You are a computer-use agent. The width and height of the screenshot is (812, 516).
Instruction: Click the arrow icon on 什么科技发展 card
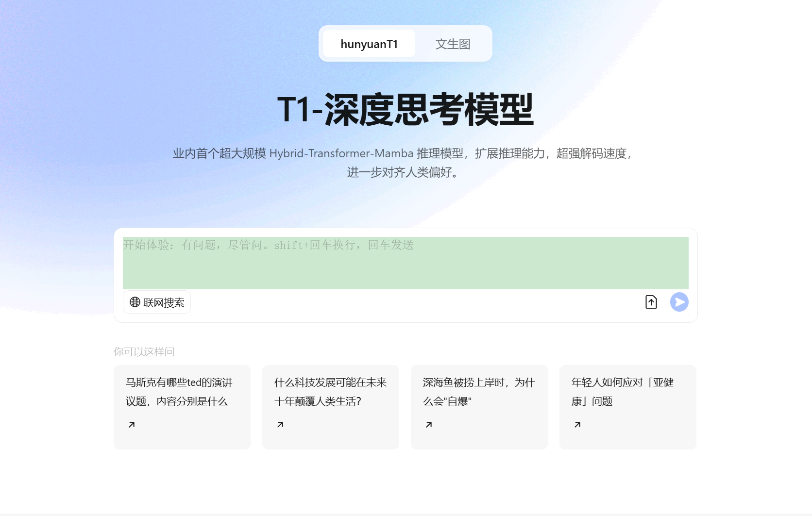pyautogui.click(x=280, y=425)
